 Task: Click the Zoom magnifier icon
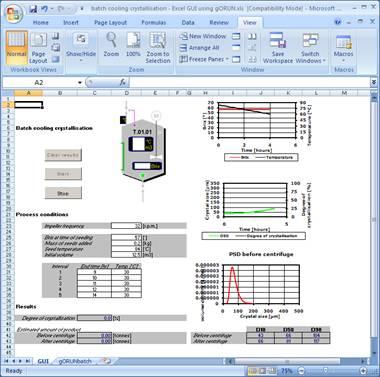click(x=111, y=40)
